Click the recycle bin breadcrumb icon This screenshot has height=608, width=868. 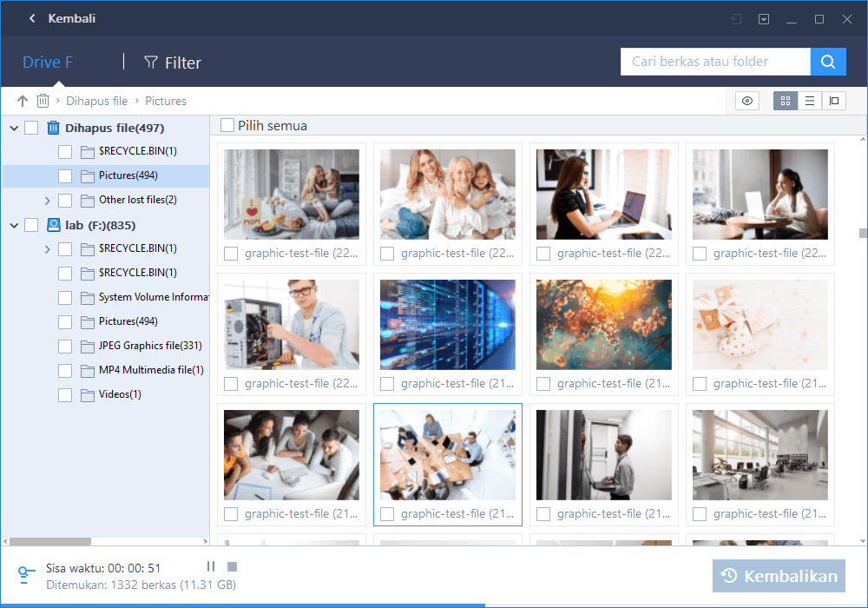[43, 101]
